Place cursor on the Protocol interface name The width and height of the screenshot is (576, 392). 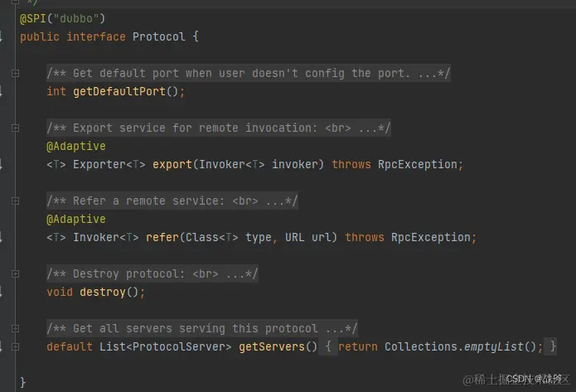[x=158, y=36]
